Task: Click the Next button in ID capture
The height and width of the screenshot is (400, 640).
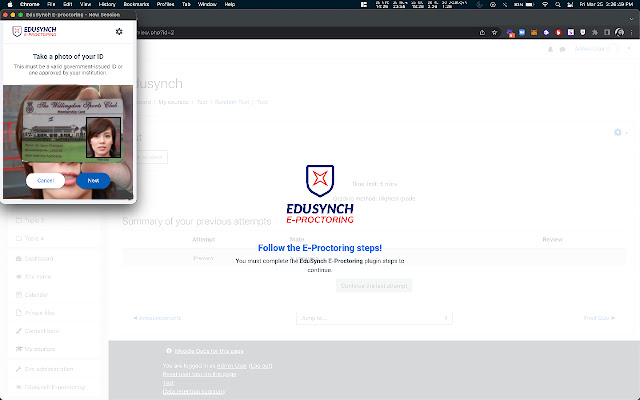Action: [93, 180]
